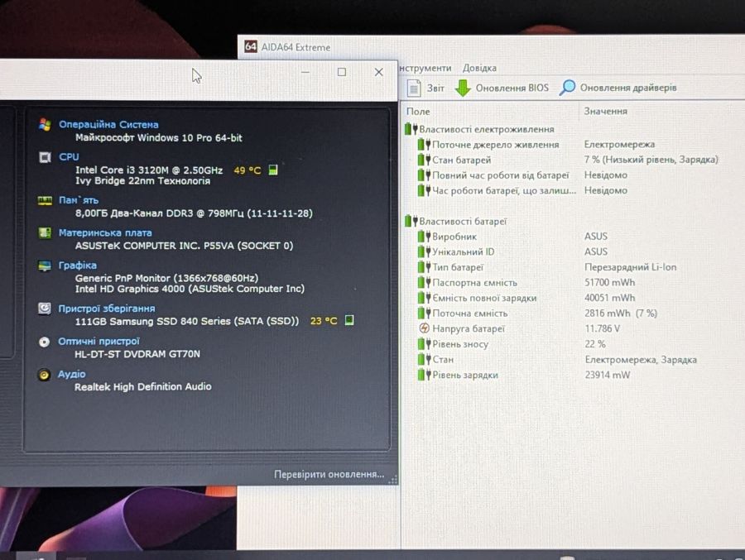Image resolution: width=745 pixels, height=560 pixels.
Task: Click Перевірити оновлення... link
Action: tap(329, 474)
